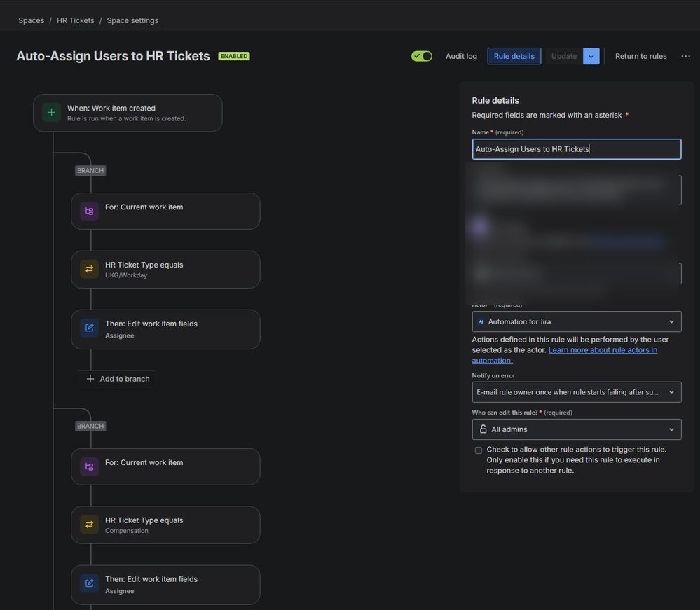Click the 'Rule details' panel heading
Viewport: 700px width, 610px height.
click(495, 100)
